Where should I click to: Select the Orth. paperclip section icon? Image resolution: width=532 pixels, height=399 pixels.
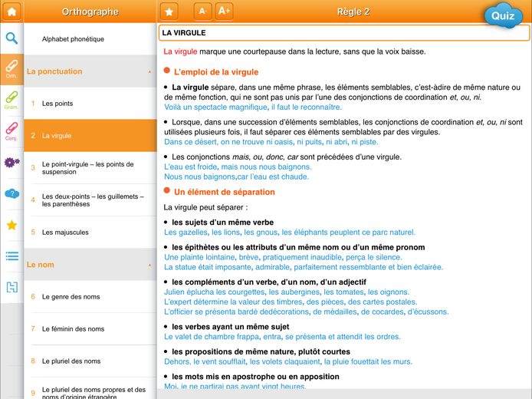coord(11,69)
